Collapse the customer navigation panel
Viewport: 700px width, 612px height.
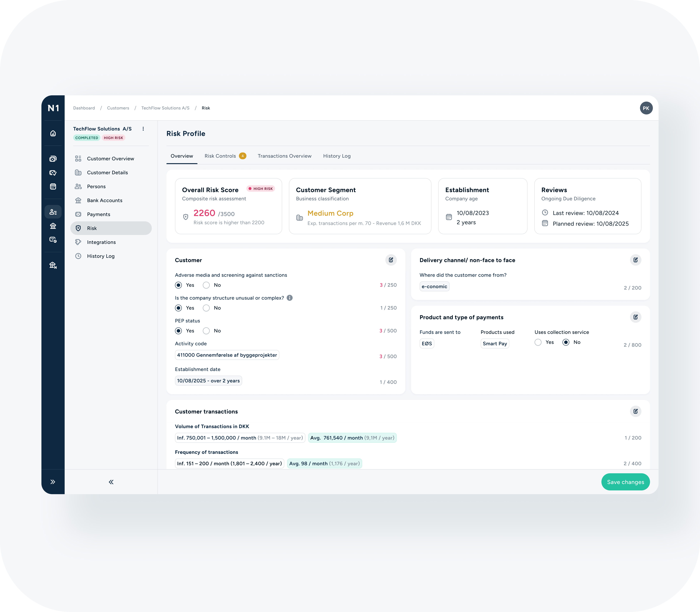[x=111, y=482]
